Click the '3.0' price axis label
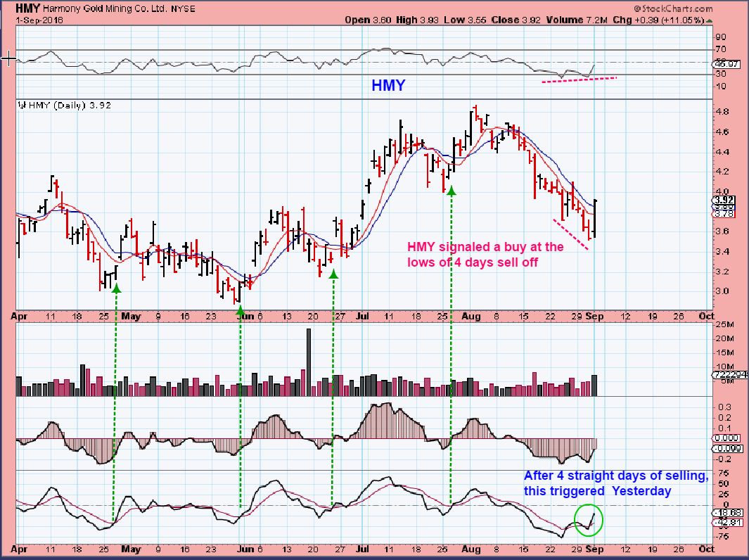 pyautogui.click(x=722, y=291)
